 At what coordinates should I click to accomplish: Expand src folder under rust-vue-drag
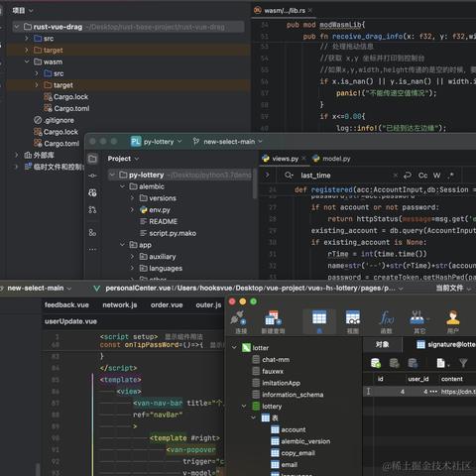[27, 39]
